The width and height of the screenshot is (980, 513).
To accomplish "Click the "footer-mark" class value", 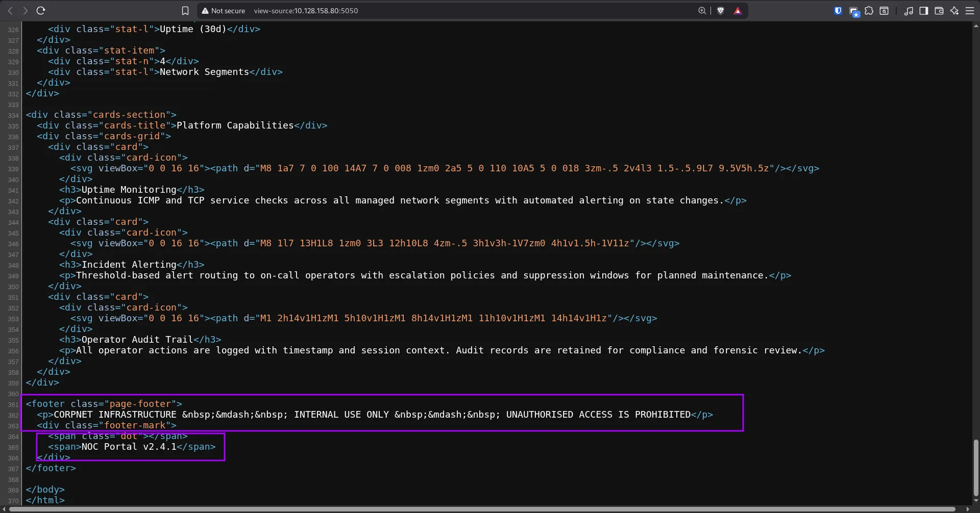I will [135, 425].
